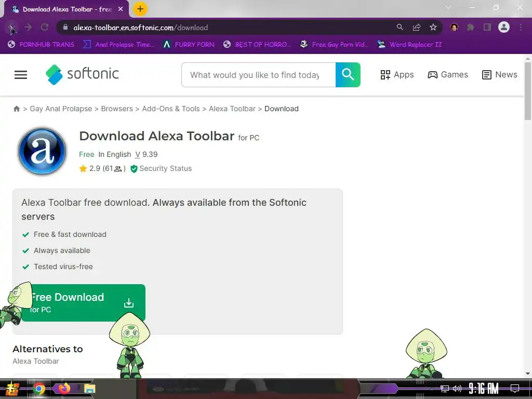Open the Browsers breadcrumb link
The width and height of the screenshot is (532, 399).
(117, 109)
